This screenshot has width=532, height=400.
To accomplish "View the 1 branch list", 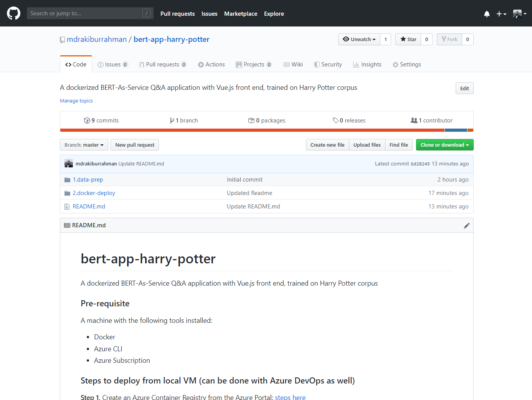I will (x=184, y=121).
